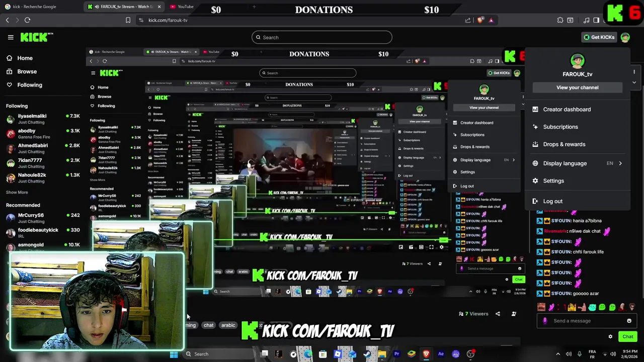Click the Brave browser taskbar icon

[426, 354]
